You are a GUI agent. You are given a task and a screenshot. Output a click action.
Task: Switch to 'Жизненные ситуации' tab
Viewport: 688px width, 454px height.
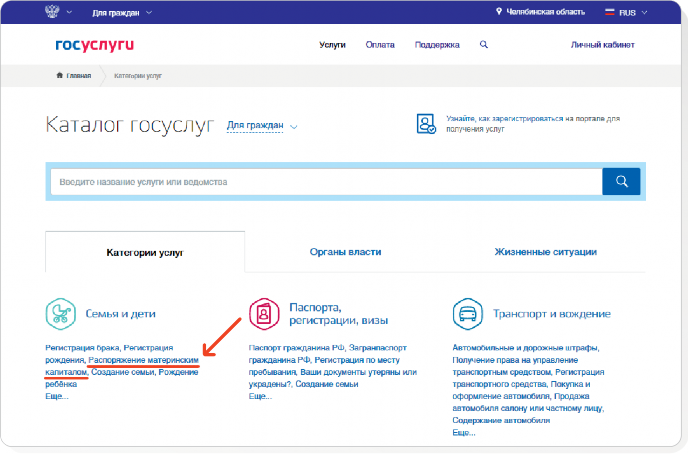tap(545, 252)
